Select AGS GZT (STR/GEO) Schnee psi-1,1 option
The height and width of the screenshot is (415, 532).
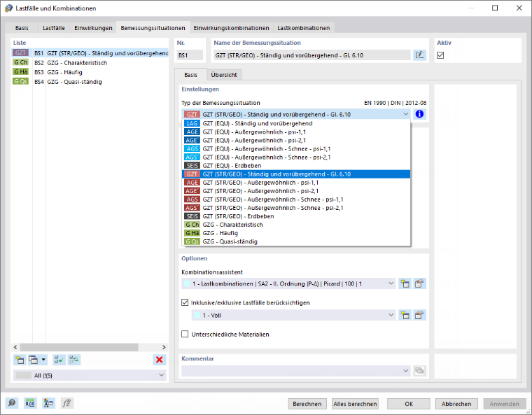pos(296,199)
